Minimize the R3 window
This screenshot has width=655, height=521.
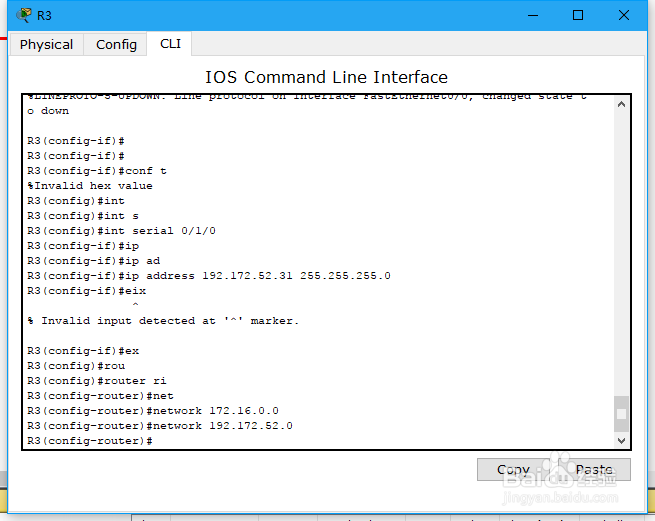click(x=531, y=15)
